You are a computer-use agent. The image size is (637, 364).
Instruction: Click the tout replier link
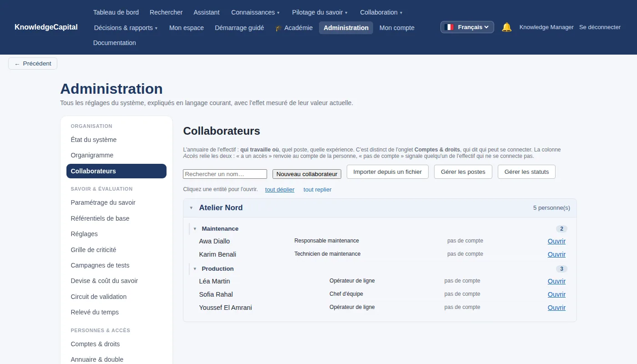click(318, 190)
